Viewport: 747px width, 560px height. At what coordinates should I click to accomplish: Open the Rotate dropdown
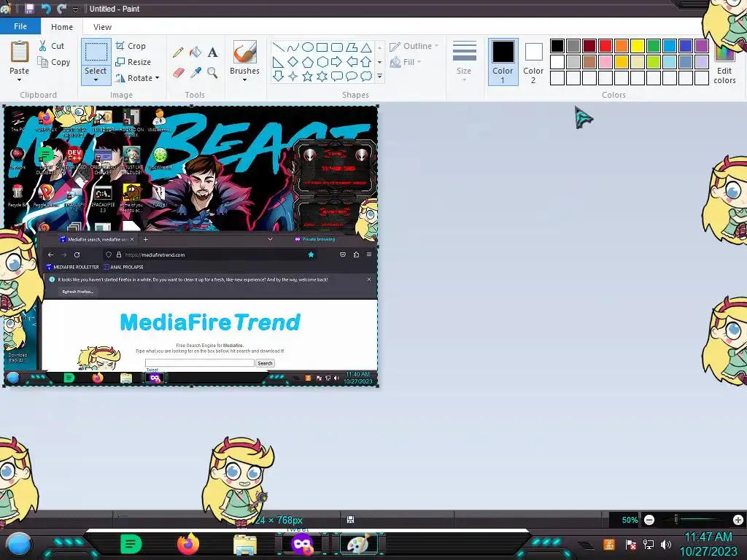tap(136, 77)
